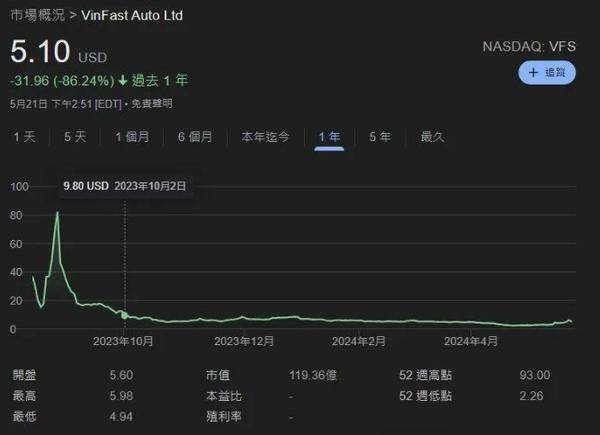Viewport: 600px width, 435px height.
Task: Click the highlighted 2023年10月2日 data point
Action: [x=124, y=315]
